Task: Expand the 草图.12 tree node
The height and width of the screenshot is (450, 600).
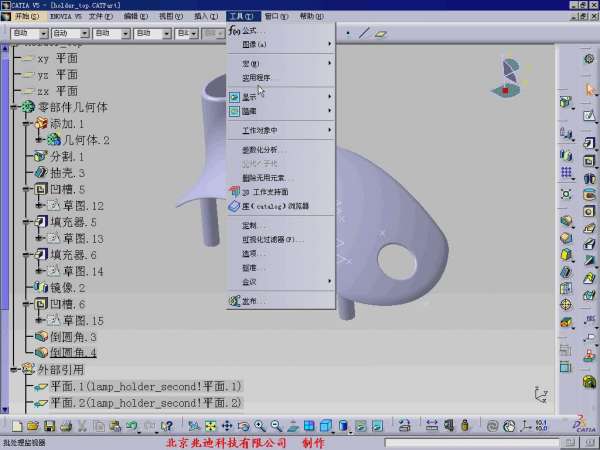Action: click(39, 205)
